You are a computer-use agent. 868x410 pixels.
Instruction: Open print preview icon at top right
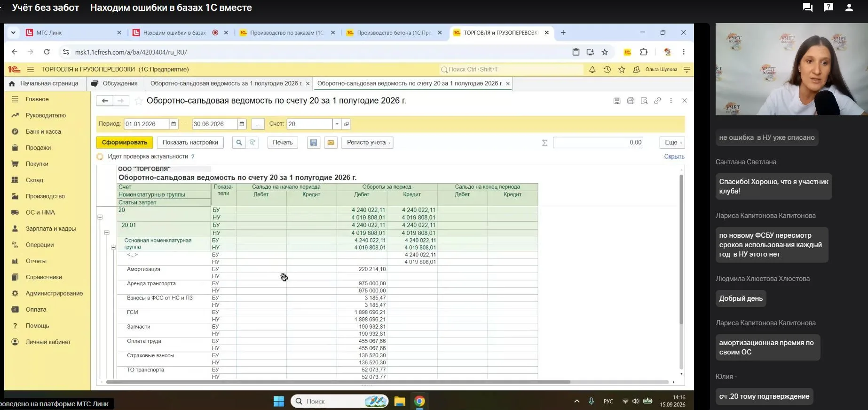[x=644, y=101]
